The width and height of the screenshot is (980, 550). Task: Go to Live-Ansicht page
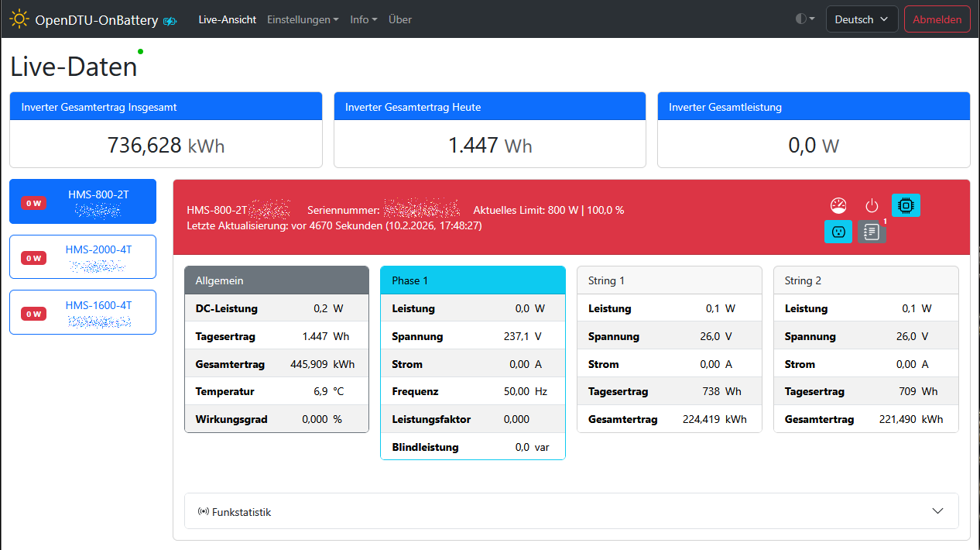pos(227,19)
